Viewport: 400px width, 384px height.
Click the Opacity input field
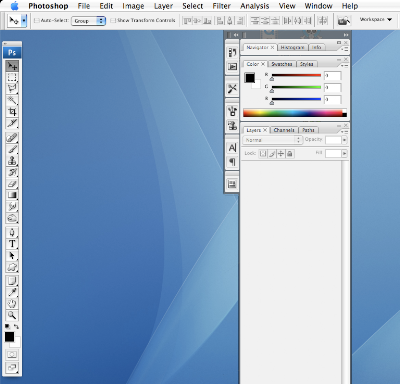pyautogui.click(x=333, y=140)
